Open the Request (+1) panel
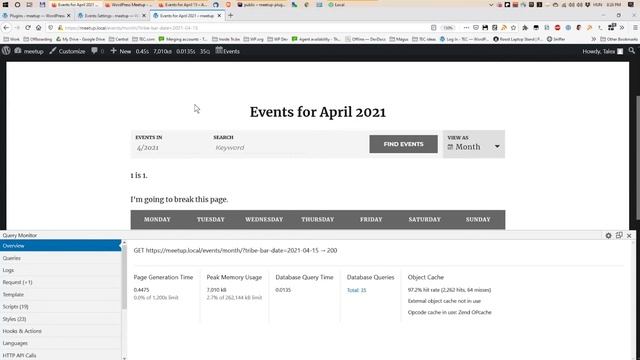The image size is (640, 360). coord(60,282)
